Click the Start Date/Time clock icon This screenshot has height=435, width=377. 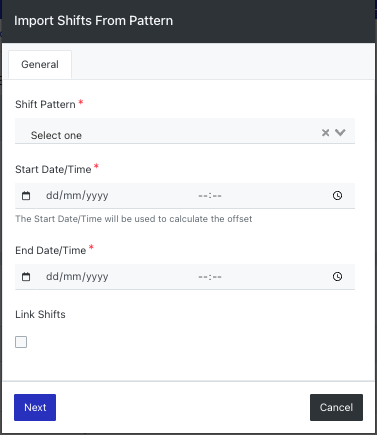pyautogui.click(x=337, y=196)
